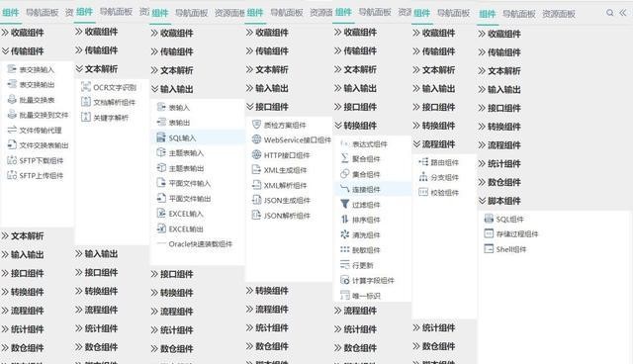Select the 路由组件 routing icon
Screen dimensions: 633x364
423,162
